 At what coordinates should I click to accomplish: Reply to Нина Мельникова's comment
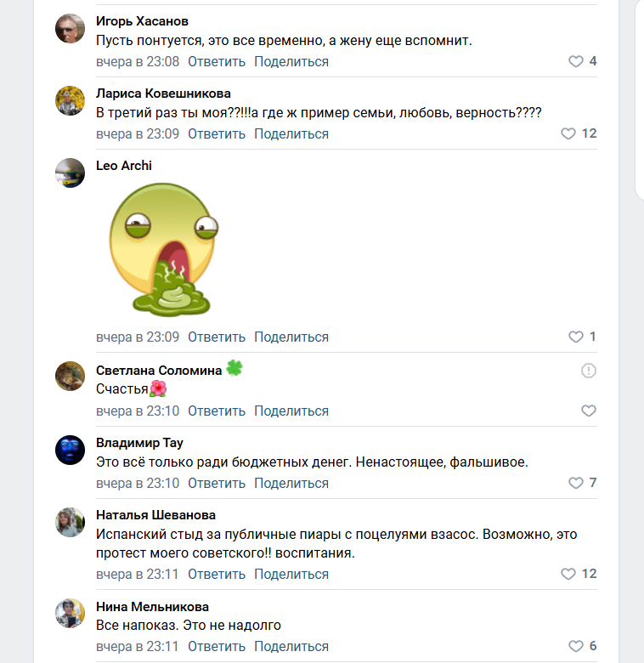(217, 646)
